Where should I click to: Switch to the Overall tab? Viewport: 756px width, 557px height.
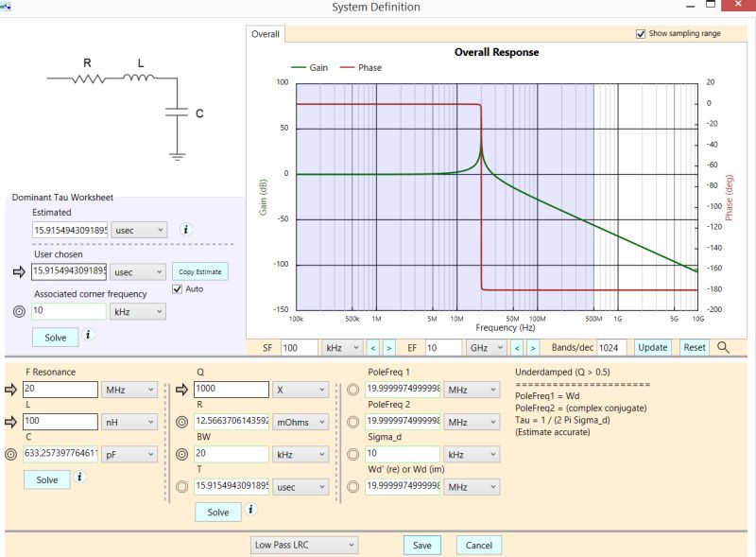coord(265,34)
